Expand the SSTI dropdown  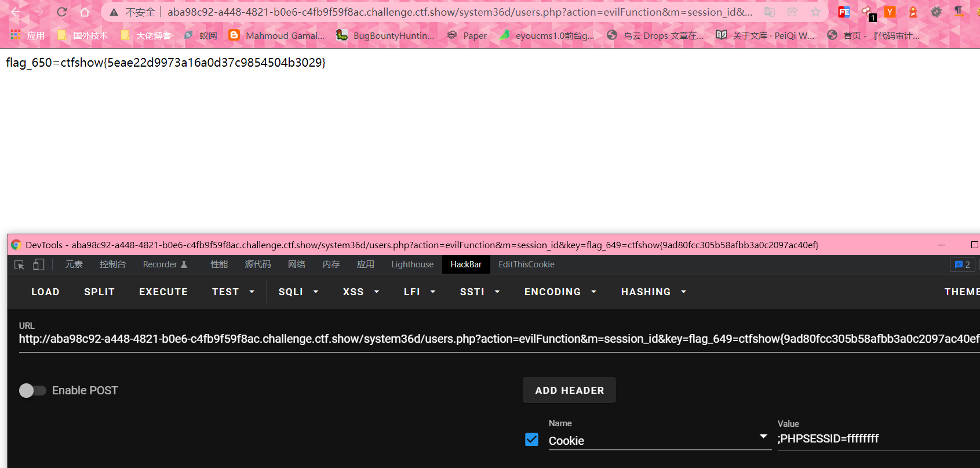click(x=480, y=292)
